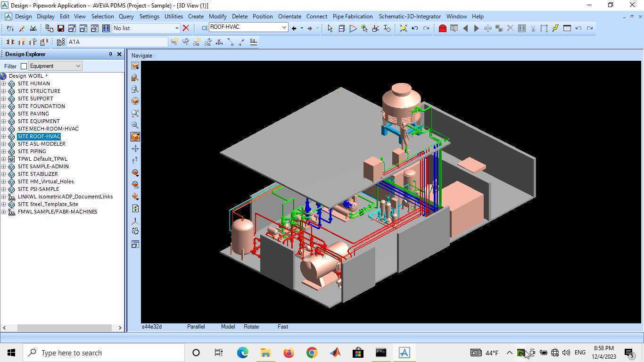The width and height of the screenshot is (644, 362).
Task: Click the red X delete list icon
Action: point(186,28)
